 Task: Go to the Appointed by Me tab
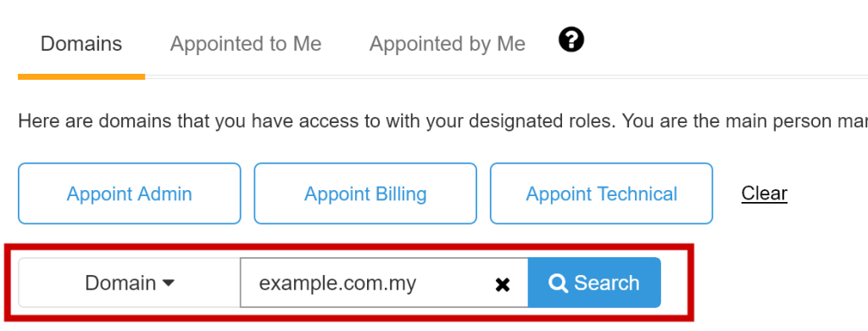[448, 44]
